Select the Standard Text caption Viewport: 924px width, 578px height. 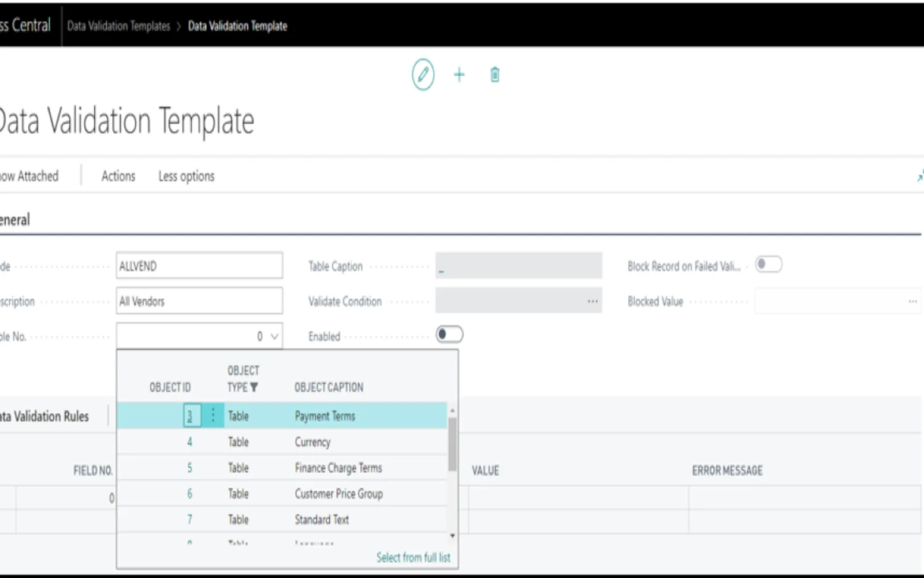[322, 520]
